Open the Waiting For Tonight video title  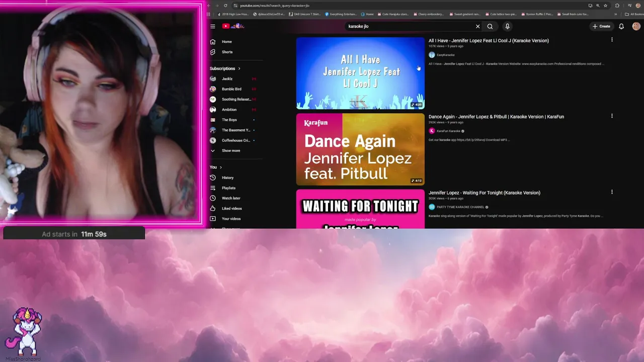click(485, 193)
